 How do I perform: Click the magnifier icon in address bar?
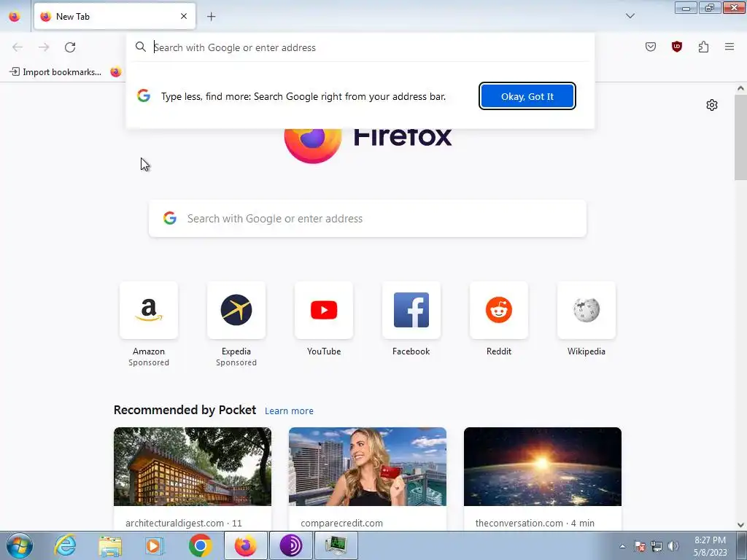click(x=141, y=47)
